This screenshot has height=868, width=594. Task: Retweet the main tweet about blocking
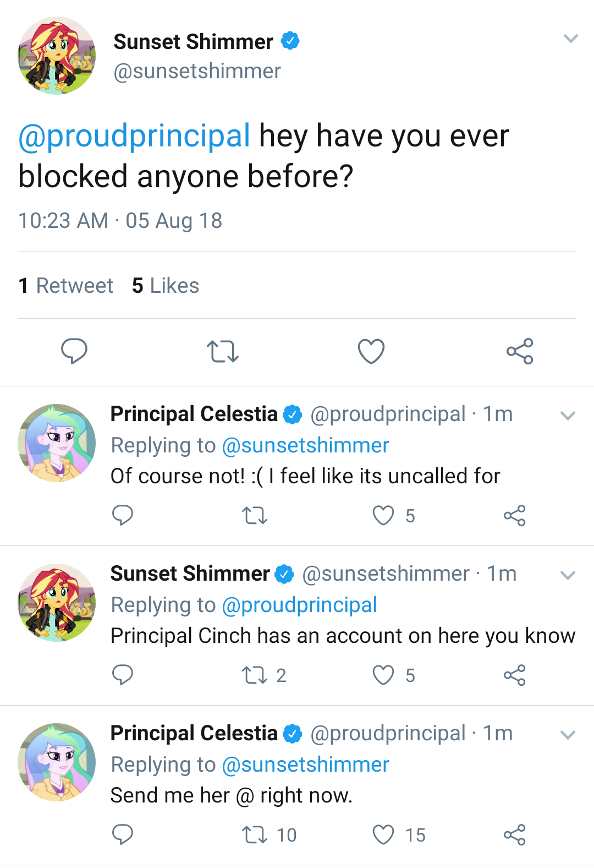point(222,351)
